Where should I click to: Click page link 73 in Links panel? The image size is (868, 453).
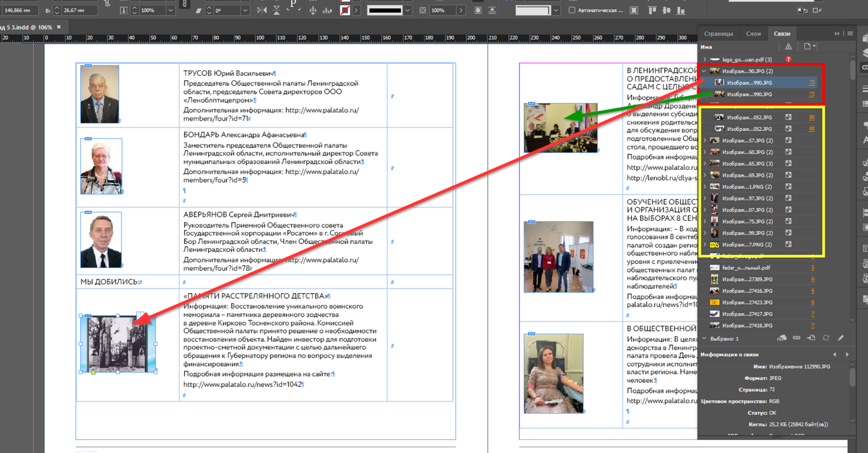click(x=812, y=94)
